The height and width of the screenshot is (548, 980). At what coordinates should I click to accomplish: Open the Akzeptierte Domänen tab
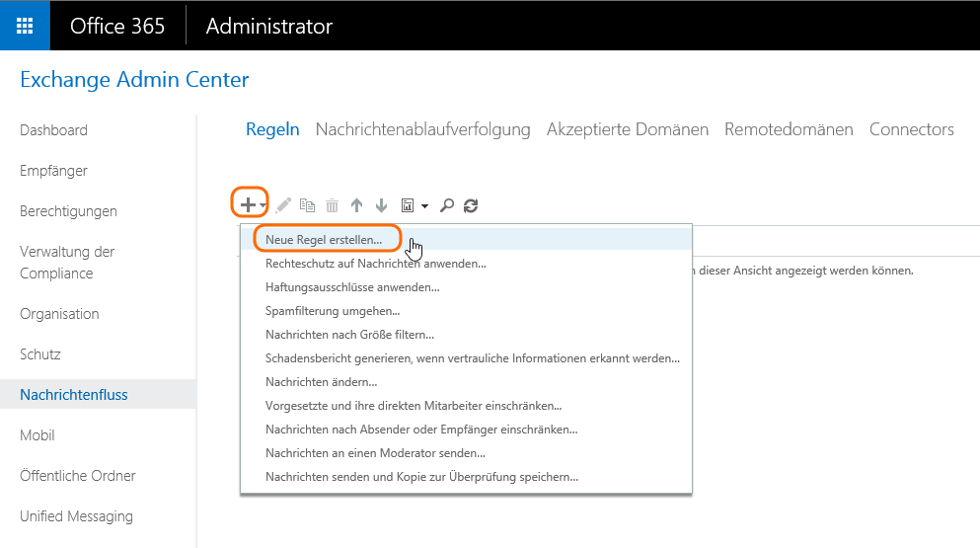pyautogui.click(x=627, y=129)
